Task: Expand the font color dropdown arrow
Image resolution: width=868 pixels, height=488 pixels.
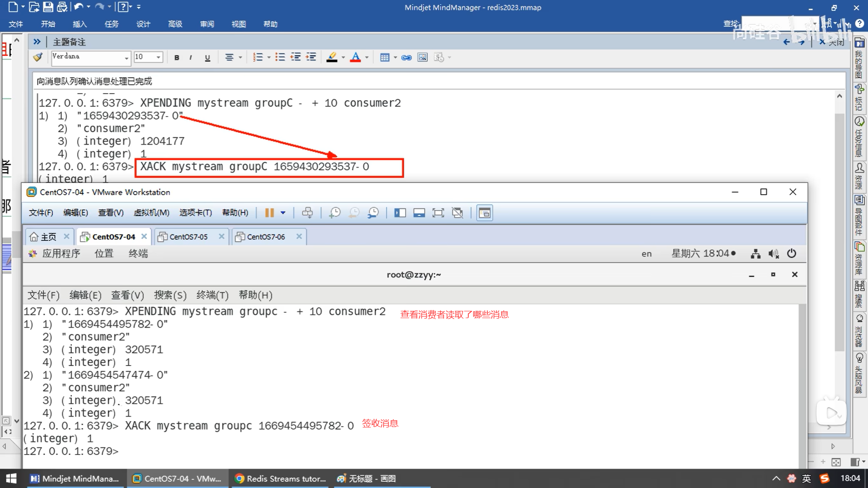Action: 367,57
